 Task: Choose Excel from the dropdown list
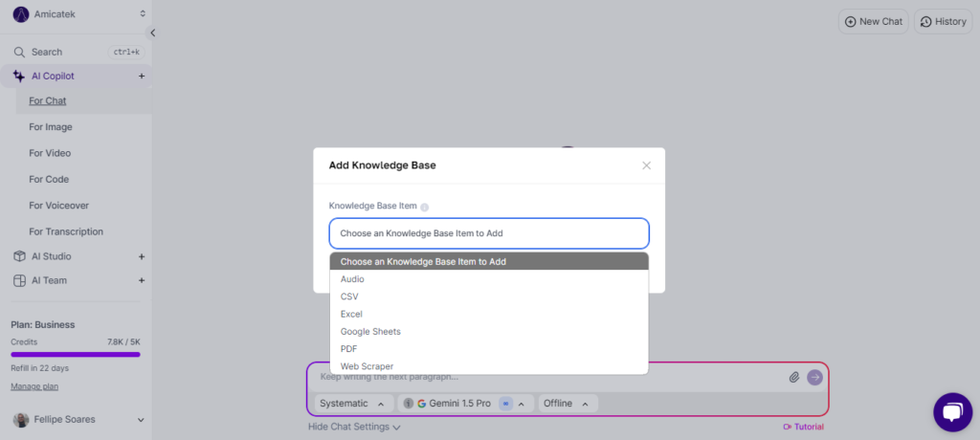489,314
